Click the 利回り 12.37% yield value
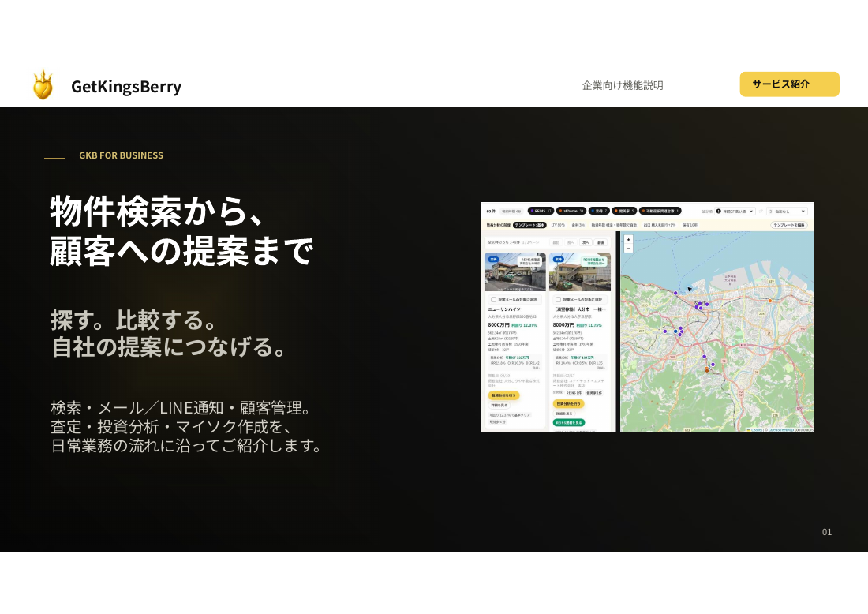This screenshot has width=868, height=614. pyautogui.click(x=524, y=325)
